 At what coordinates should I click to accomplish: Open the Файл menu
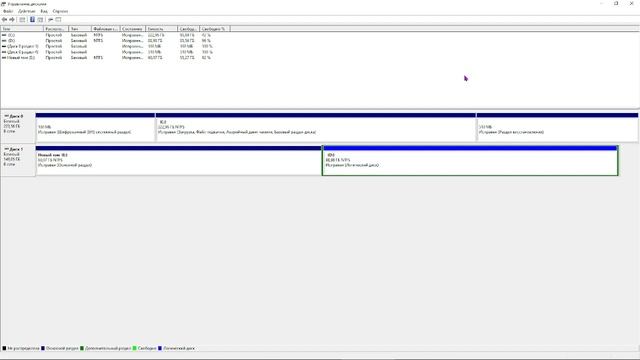coord(8,11)
